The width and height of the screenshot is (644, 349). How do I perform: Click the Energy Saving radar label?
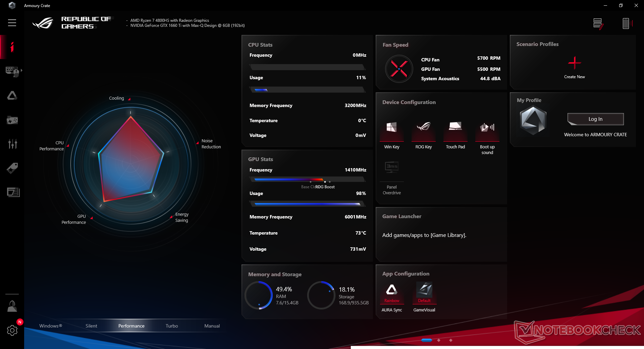point(182,217)
